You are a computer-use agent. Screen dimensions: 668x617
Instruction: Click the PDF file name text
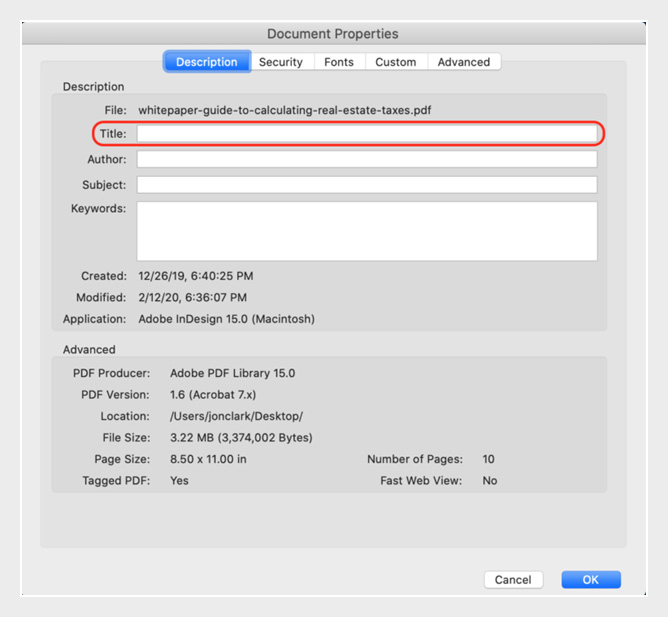click(x=285, y=110)
